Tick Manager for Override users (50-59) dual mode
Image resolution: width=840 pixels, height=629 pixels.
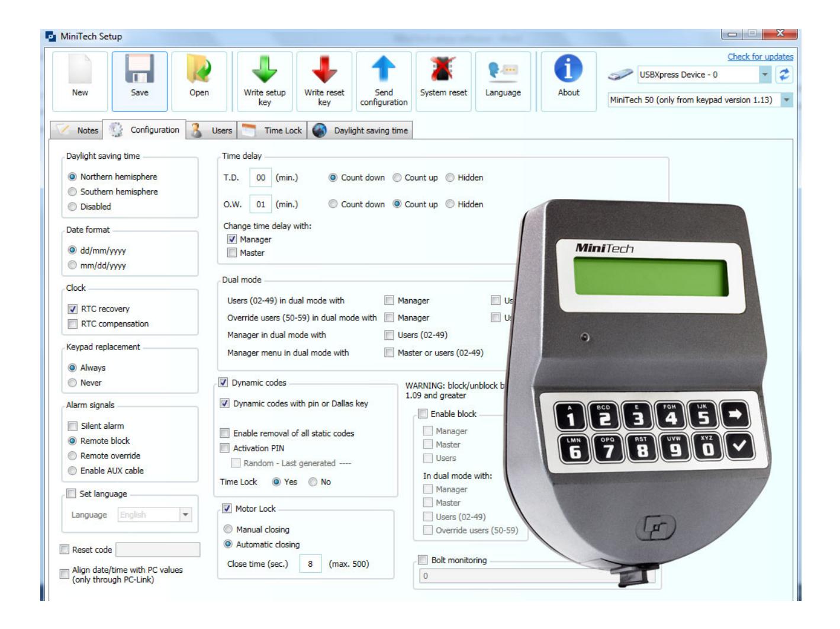coord(389,318)
